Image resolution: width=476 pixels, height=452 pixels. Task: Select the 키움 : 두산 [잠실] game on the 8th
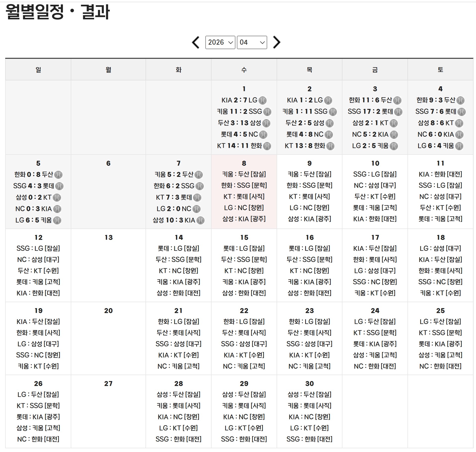point(244,174)
